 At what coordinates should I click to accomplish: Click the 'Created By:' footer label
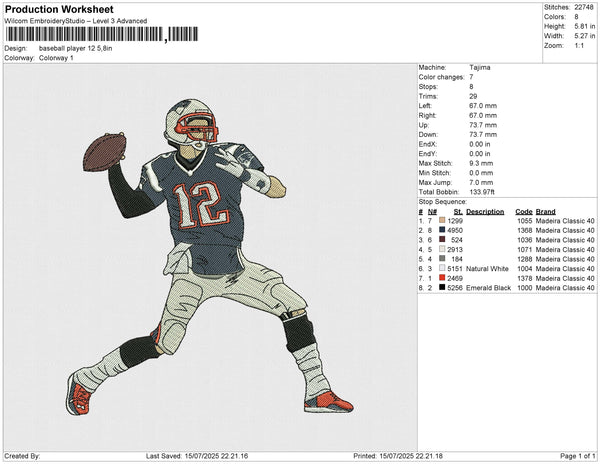22,456
